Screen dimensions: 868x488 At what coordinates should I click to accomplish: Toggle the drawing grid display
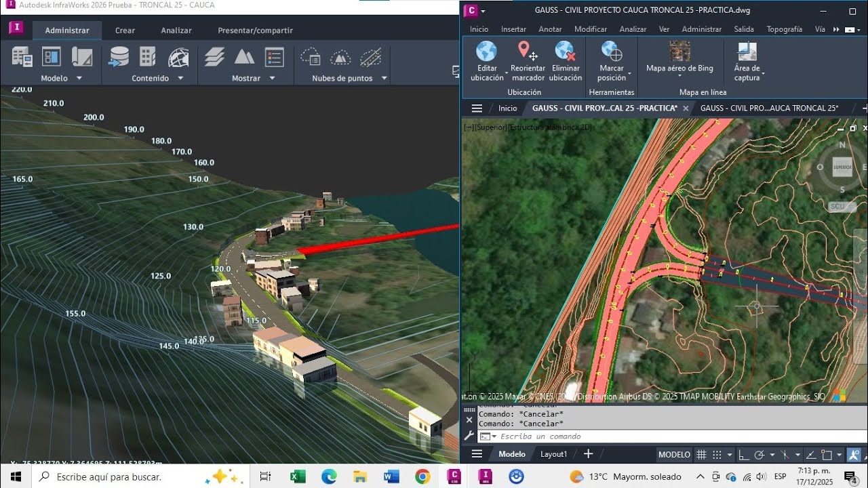[x=702, y=455]
